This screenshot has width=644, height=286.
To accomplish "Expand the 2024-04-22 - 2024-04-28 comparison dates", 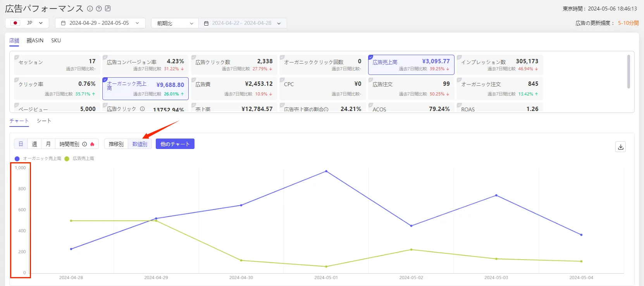I will pyautogui.click(x=243, y=23).
